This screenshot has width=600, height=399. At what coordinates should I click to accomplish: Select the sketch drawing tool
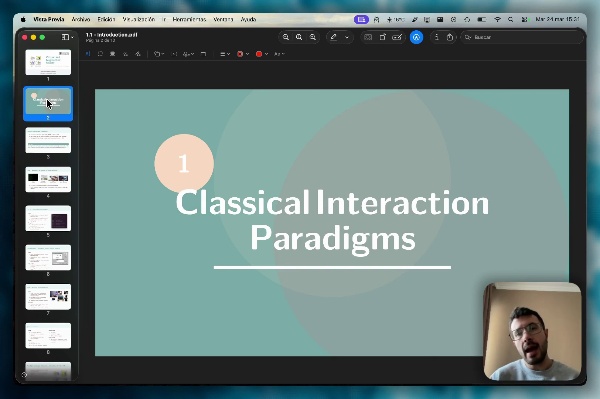(126, 54)
